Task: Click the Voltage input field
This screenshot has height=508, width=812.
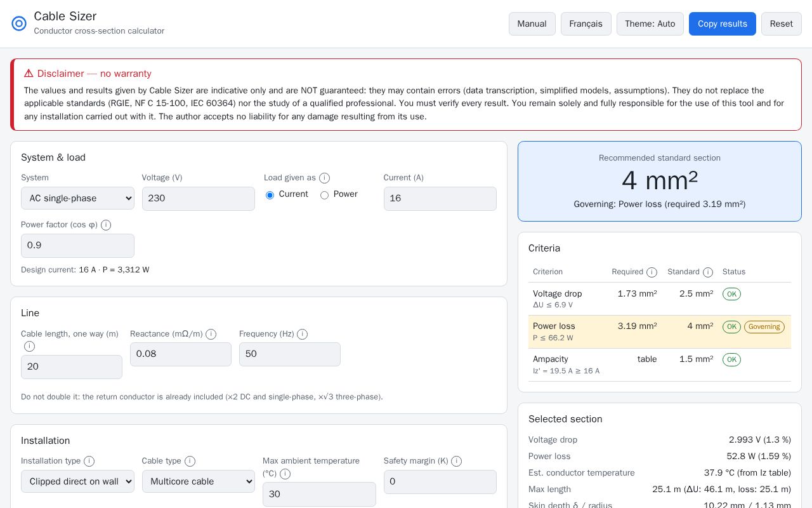Action: 199,198
